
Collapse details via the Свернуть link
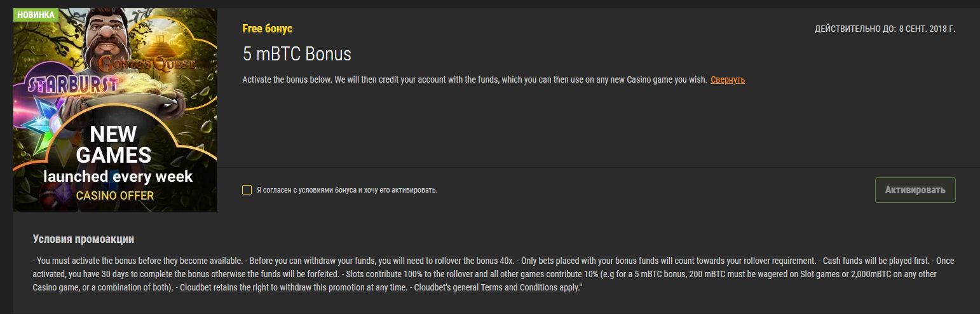pos(727,80)
